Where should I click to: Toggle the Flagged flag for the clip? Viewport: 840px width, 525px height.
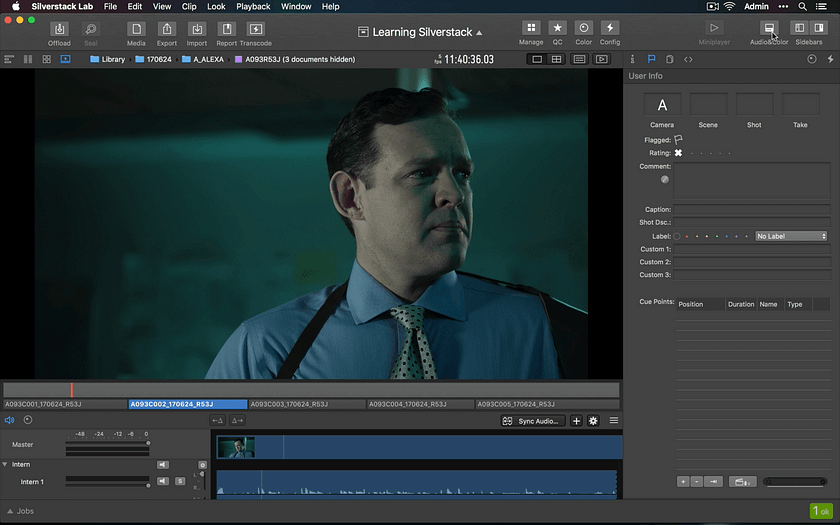click(678, 140)
